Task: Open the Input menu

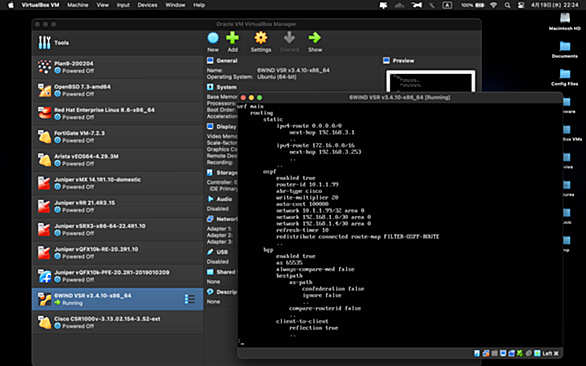Action: 123,5
